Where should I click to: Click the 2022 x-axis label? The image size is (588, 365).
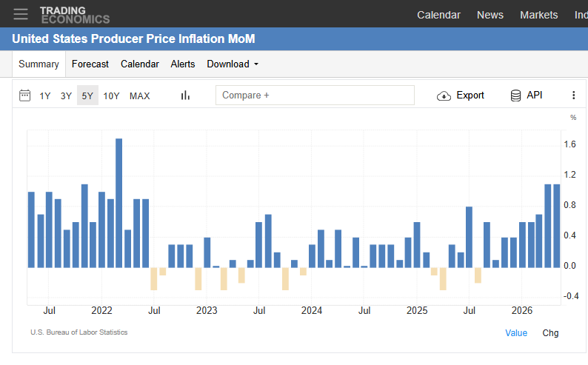pyautogui.click(x=101, y=310)
